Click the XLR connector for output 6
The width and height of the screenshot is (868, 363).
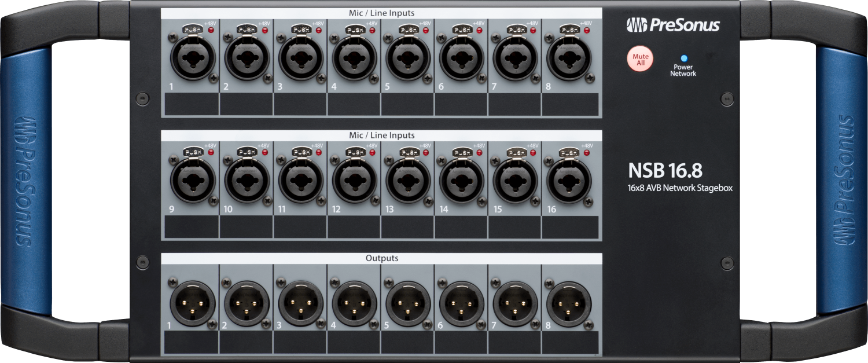coord(462,303)
